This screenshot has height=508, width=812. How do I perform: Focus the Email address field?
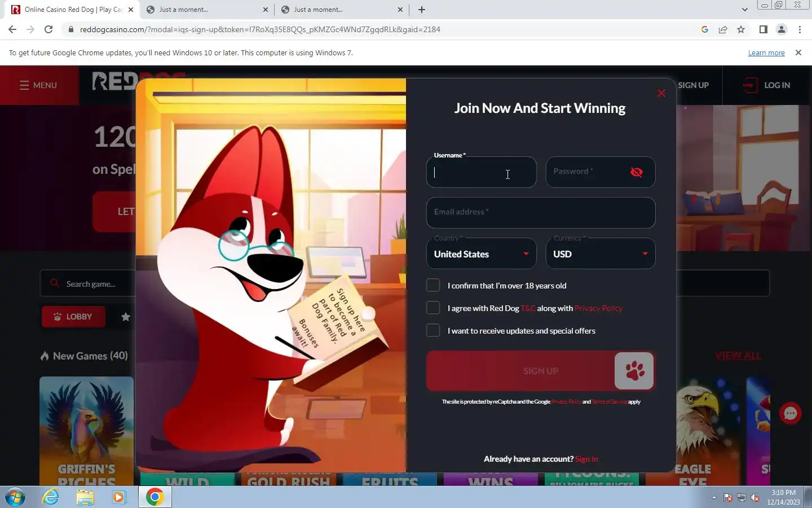click(541, 213)
